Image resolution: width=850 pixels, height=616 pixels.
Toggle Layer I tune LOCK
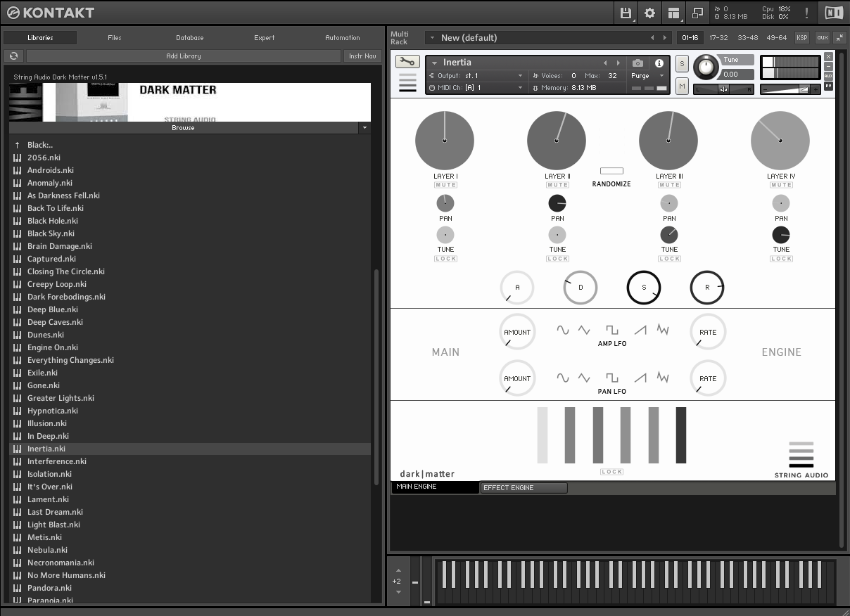click(445, 259)
